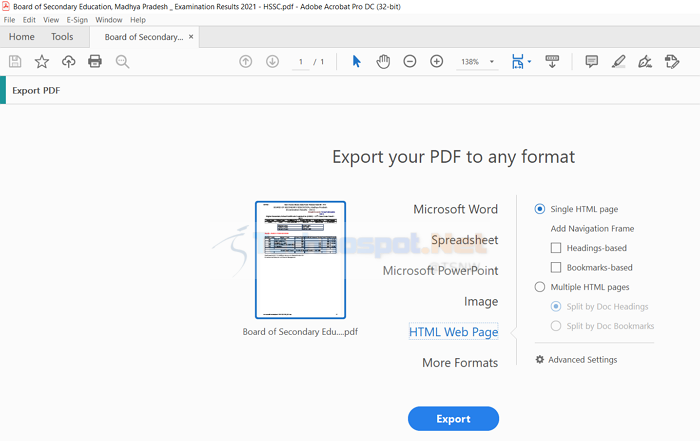Viewport: 700px width, 441px height.
Task: Click the current page number field
Action: coord(300,62)
